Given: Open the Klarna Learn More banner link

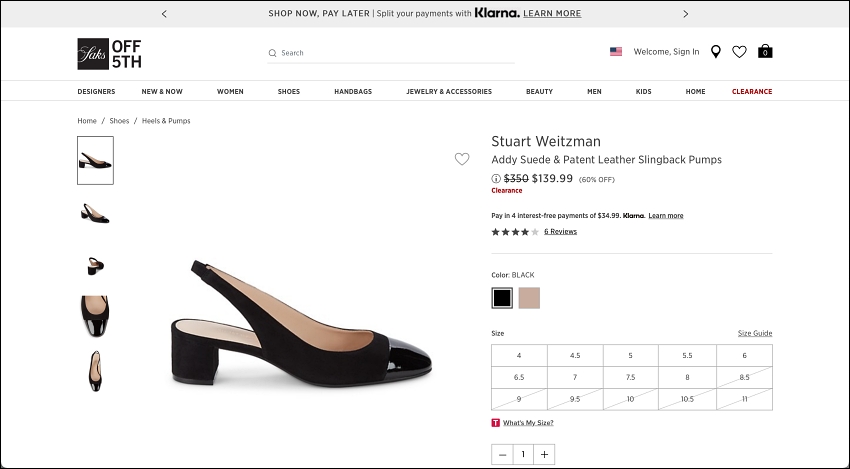Looking at the screenshot, I should [552, 14].
